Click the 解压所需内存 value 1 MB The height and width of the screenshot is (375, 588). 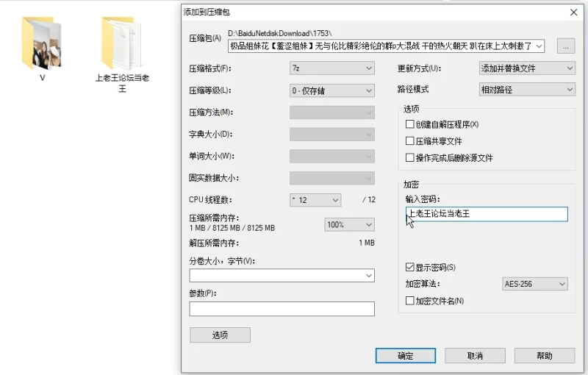366,243
